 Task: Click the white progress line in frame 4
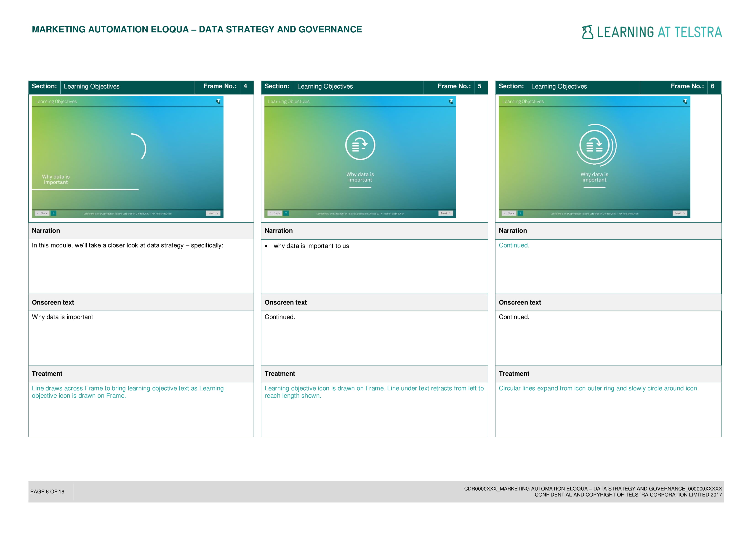tap(85, 189)
